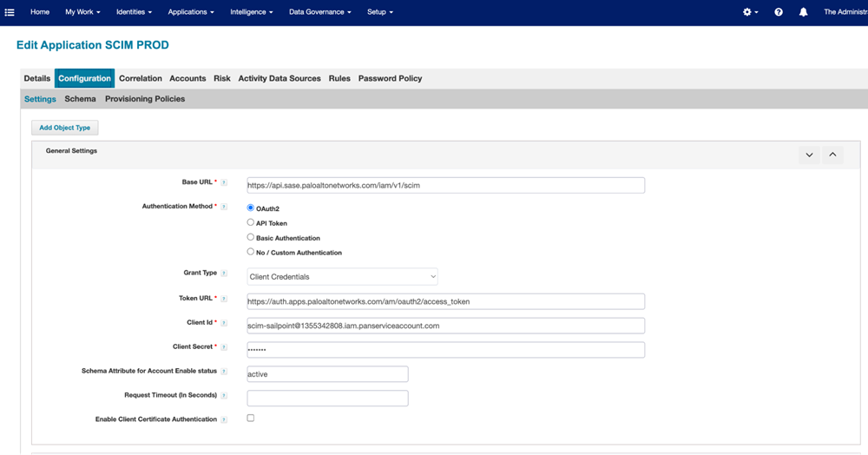Screen dimensions: 868x455
Task: Open the Identities menu
Action: (134, 12)
